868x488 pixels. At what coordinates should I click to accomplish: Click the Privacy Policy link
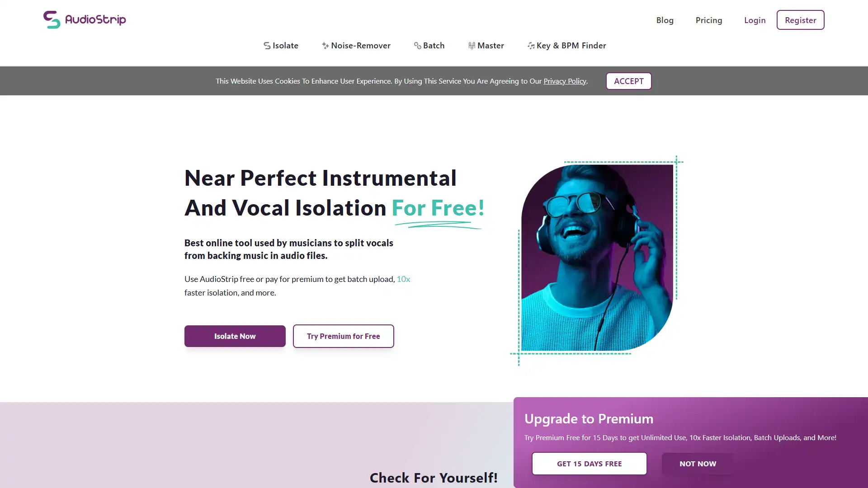(564, 80)
